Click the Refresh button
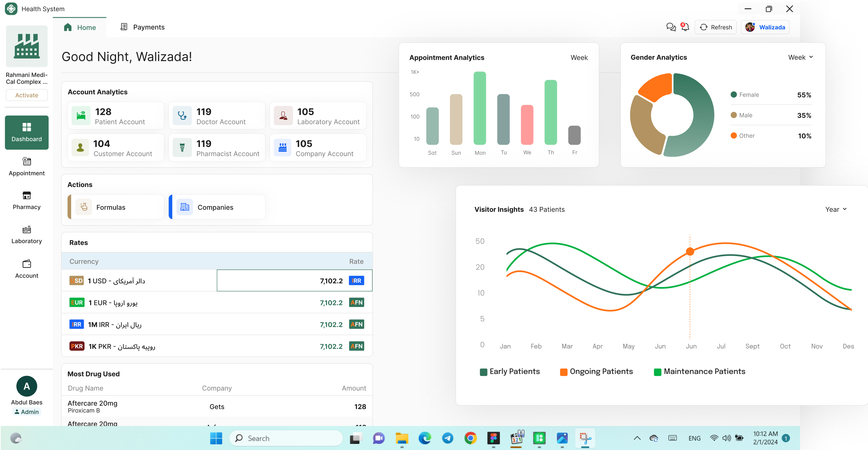This screenshot has height=450, width=868. pos(716,27)
